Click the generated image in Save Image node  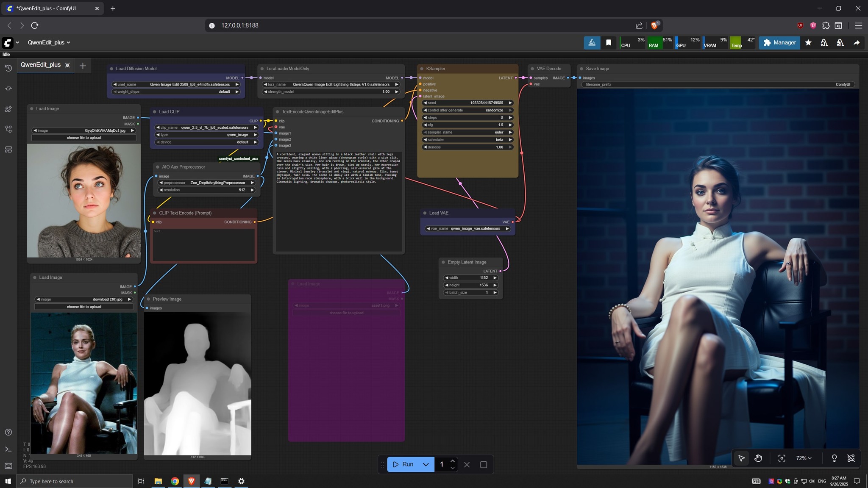718,277
